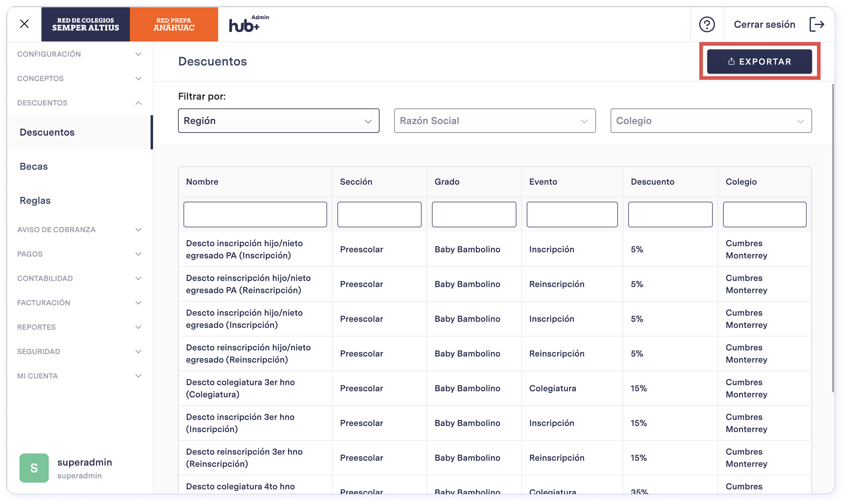The width and height of the screenshot is (845, 504).
Task: Click the Sección column filter field
Action: click(379, 214)
